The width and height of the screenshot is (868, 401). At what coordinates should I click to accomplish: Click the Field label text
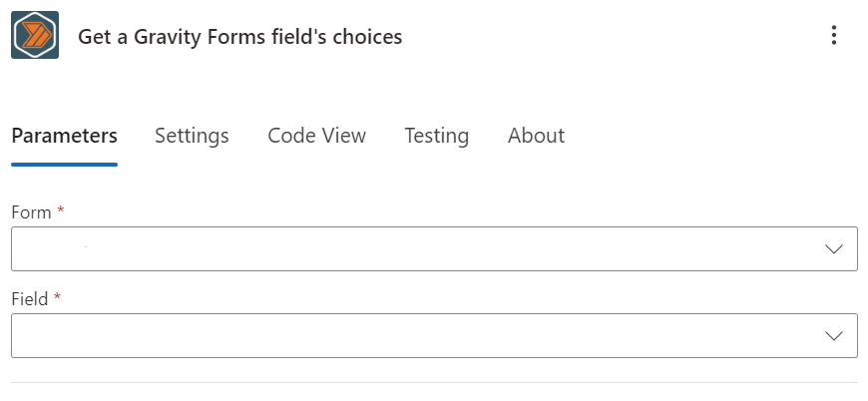[x=30, y=299]
